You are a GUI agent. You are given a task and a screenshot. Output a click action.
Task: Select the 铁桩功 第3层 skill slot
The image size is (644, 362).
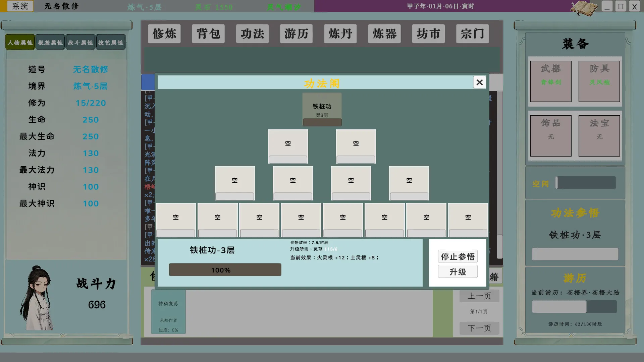[322, 110]
